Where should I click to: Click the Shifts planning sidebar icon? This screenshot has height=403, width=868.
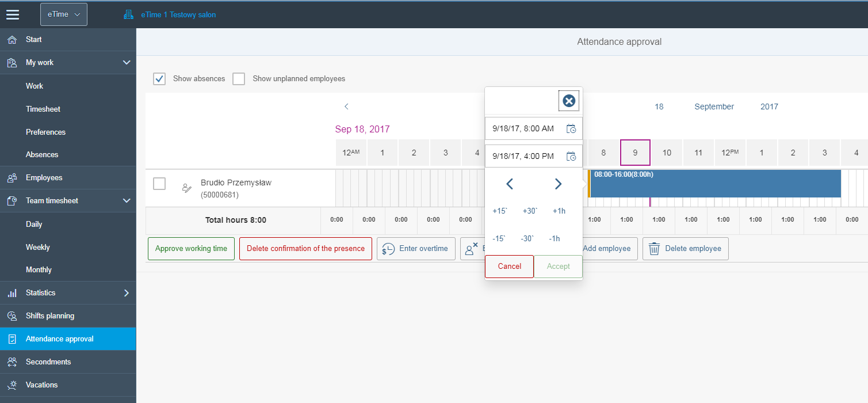[x=13, y=315]
